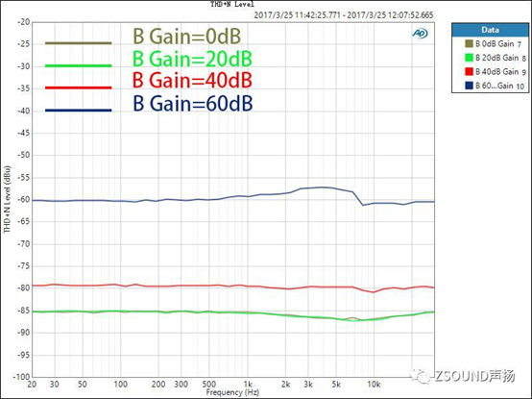532x399 pixels.
Task: Click the Frequency (Hz) axis label
Action: tap(232, 392)
